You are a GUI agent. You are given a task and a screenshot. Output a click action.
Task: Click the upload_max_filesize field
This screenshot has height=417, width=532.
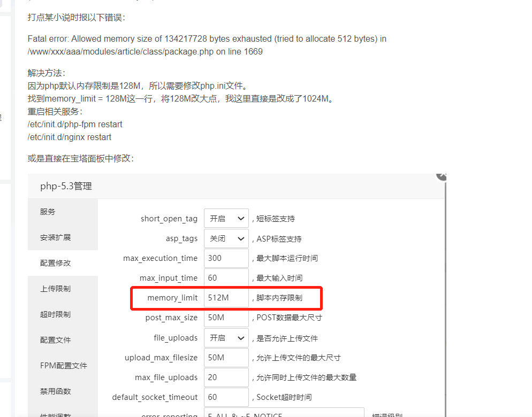[x=226, y=358]
